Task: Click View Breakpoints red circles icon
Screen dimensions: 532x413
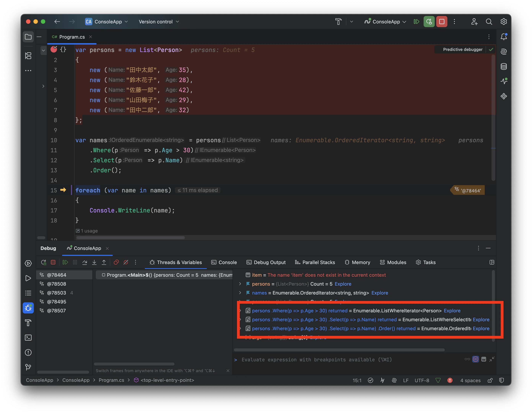Action: [116, 262]
